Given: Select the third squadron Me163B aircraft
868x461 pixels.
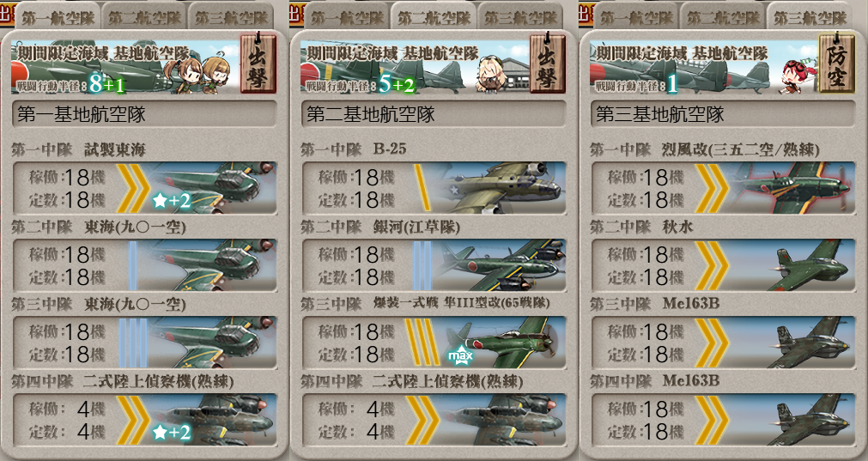Looking at the screenshot, I should (724, 343).
